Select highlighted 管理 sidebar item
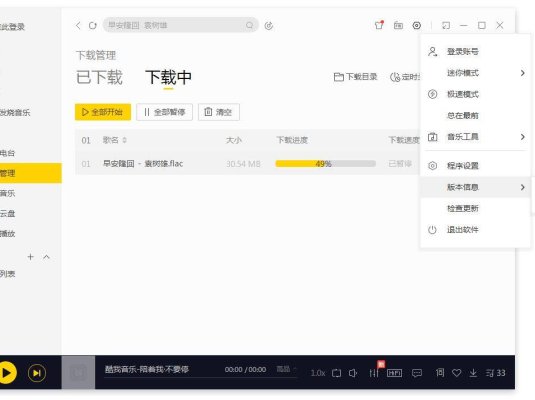Image resolution: width=535 pixels, height=400 pixels. coord(31,173)
